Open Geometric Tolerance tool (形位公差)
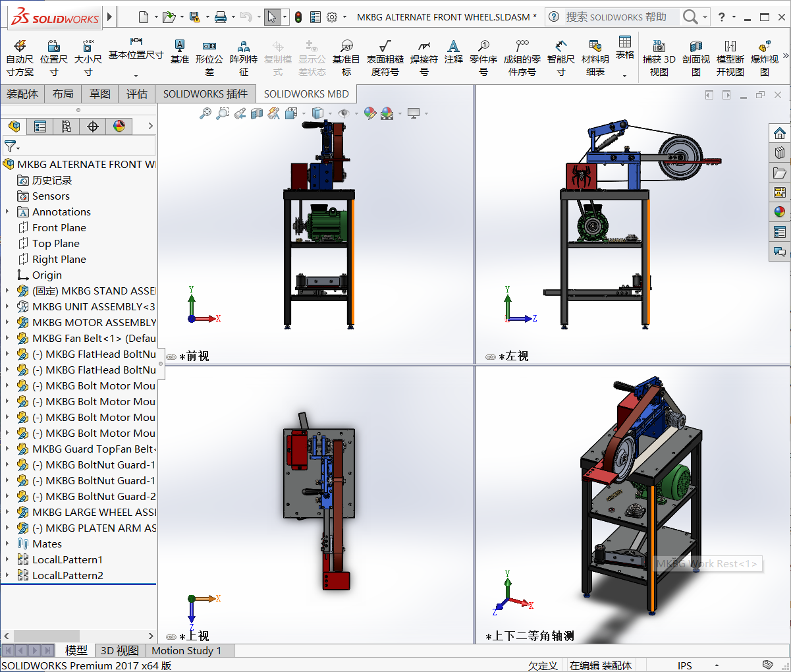 click(x=209, y=57)
